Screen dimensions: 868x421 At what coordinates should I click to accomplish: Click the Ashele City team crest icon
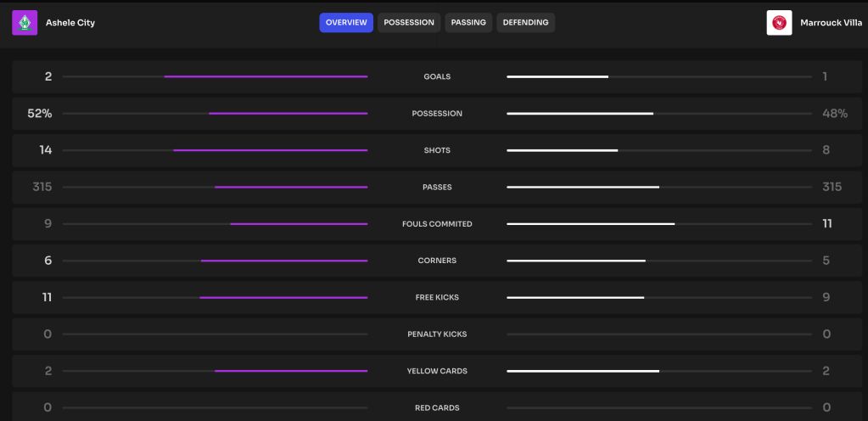25,23
